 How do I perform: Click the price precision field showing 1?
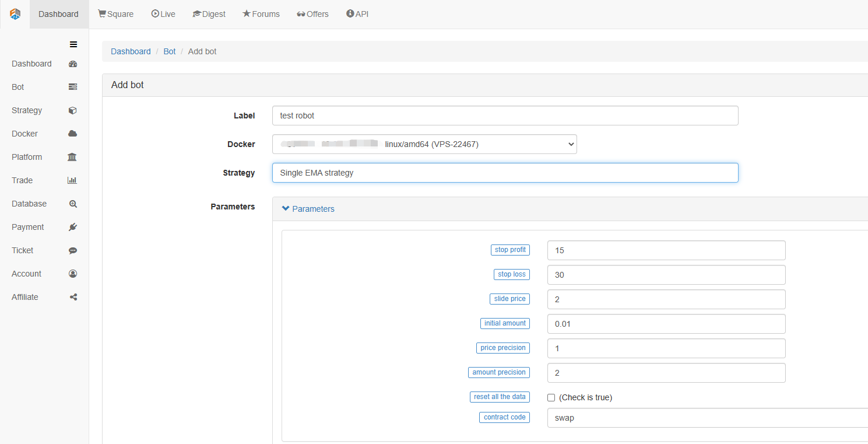point(666,348)
